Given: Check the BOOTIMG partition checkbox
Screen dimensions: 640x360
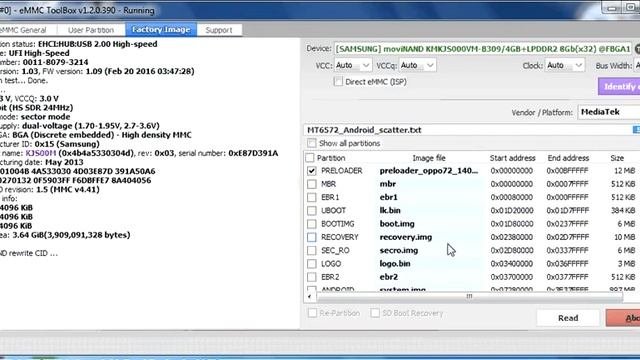Looking at the screenshot, I should point(312,224).
